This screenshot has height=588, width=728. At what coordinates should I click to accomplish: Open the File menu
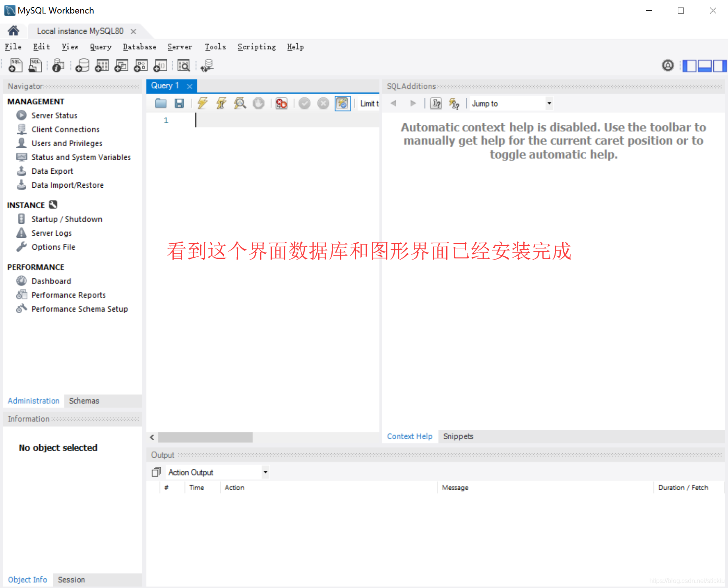coord(13,47)
